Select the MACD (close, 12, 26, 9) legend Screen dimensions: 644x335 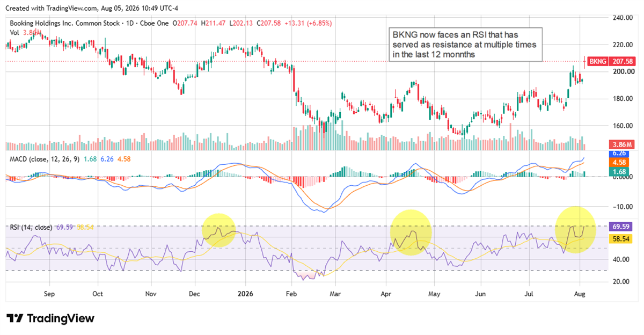46,159
